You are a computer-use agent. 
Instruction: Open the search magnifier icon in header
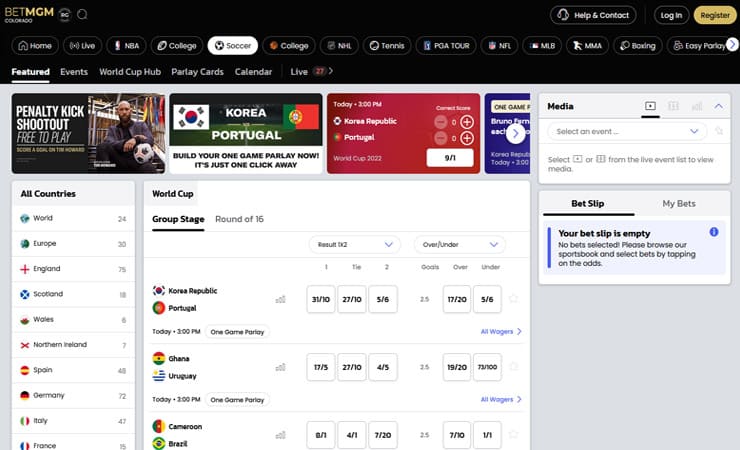(82, 15)
